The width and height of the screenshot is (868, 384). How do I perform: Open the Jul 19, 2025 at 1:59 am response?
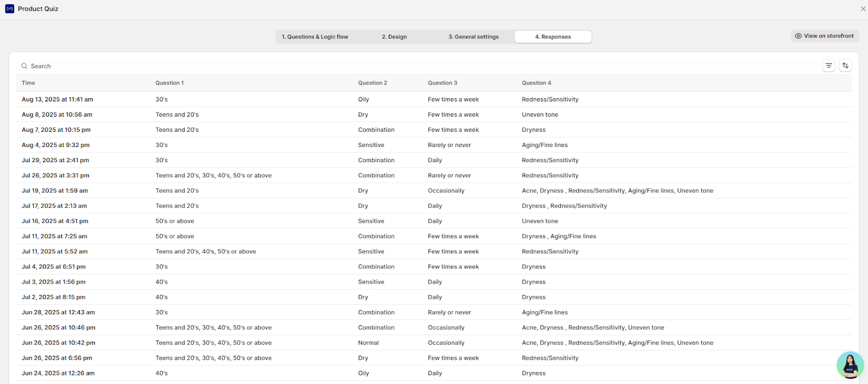pos(55,191)
